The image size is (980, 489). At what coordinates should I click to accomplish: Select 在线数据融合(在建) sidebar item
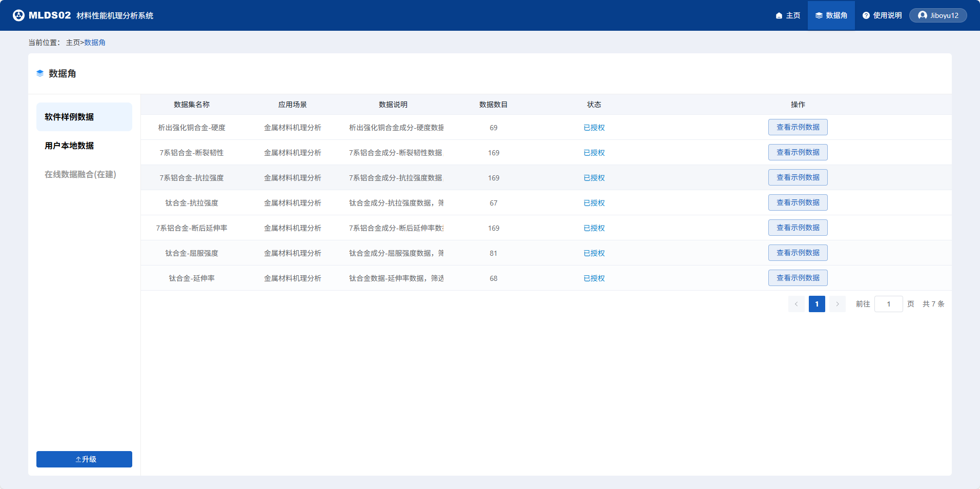(x=80, y=174)
